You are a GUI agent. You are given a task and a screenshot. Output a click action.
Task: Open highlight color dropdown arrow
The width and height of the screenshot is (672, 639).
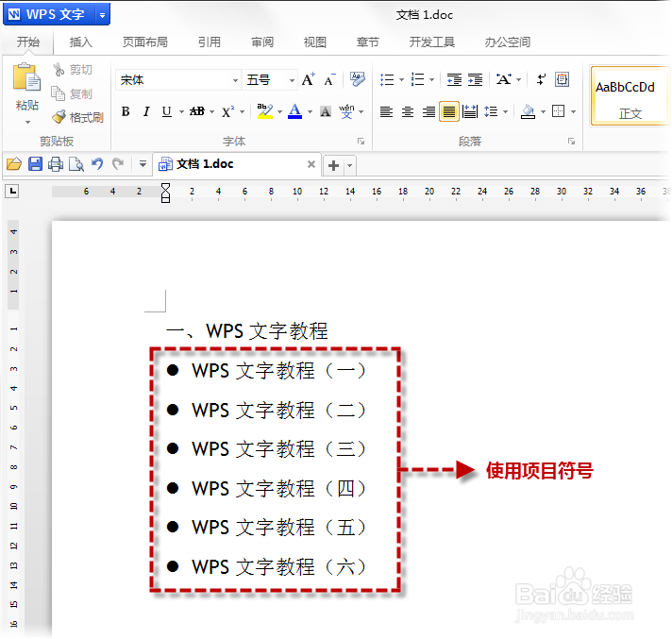[279, 112]
